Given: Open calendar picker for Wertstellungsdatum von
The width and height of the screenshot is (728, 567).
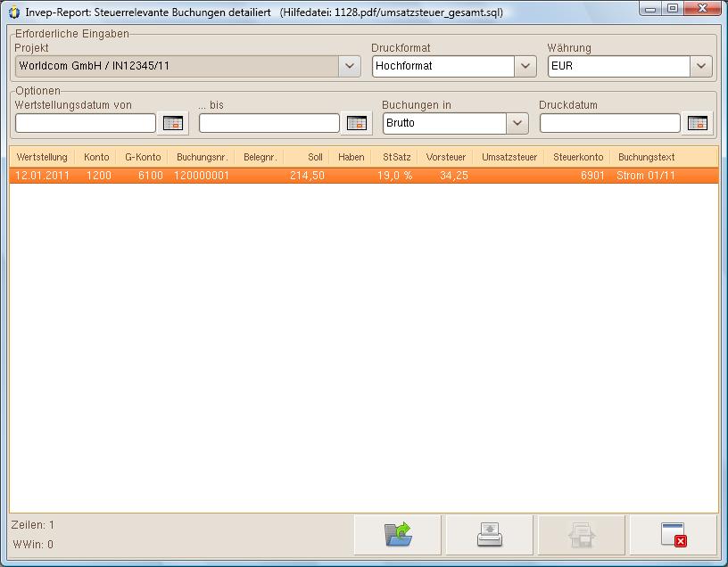Looking at the screenshot, I should pyautogui.click(x=173, y=123).
